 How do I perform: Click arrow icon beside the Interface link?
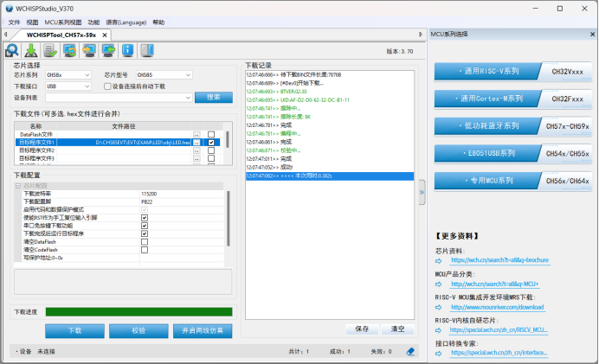click(439, 354)
